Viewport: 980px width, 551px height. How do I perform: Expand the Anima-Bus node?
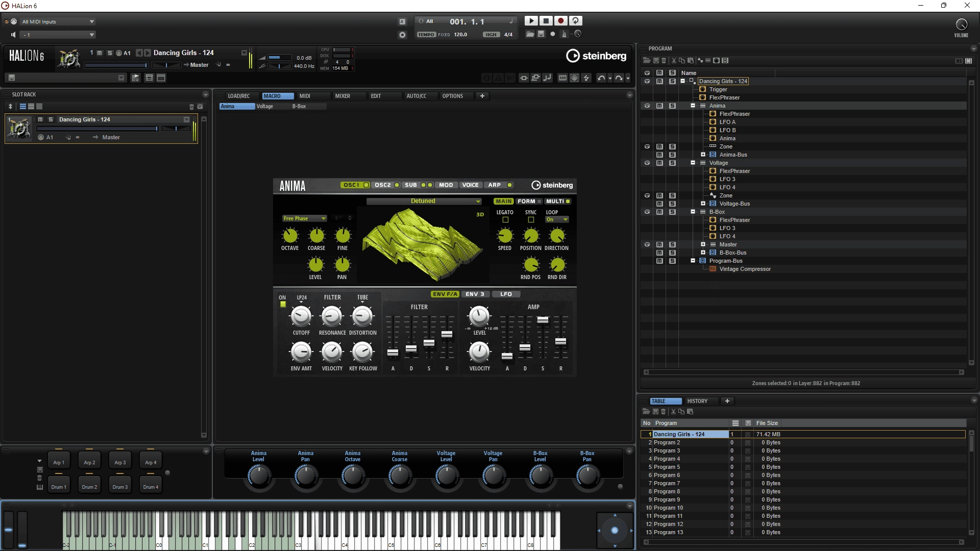coord(703,155)
